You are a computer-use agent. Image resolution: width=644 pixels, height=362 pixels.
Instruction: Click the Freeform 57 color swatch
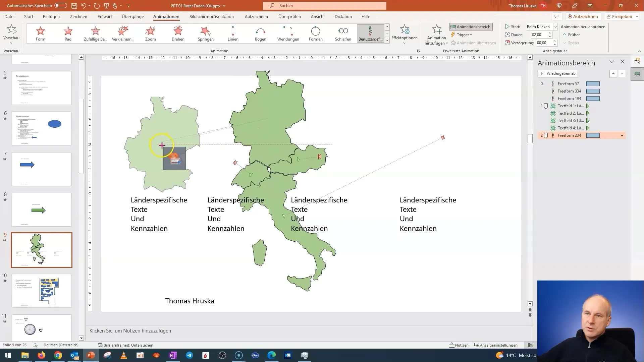[x=594, y=83]
